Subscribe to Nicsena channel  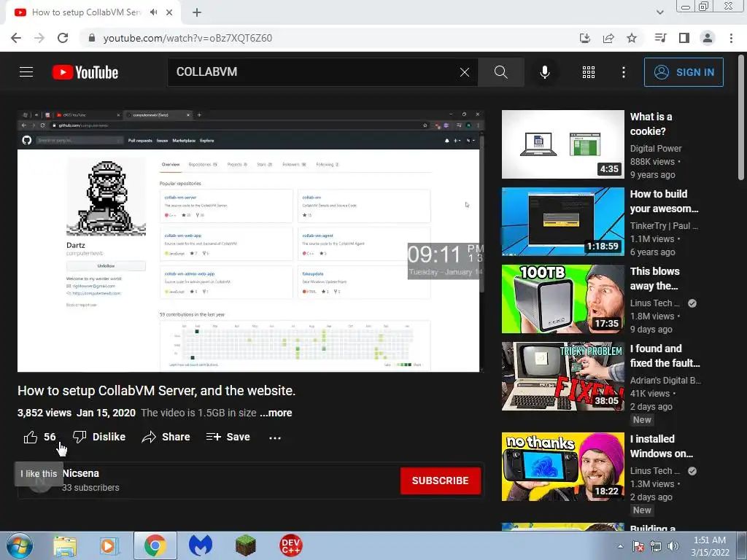pyautogui.click(x=440, y=481)
